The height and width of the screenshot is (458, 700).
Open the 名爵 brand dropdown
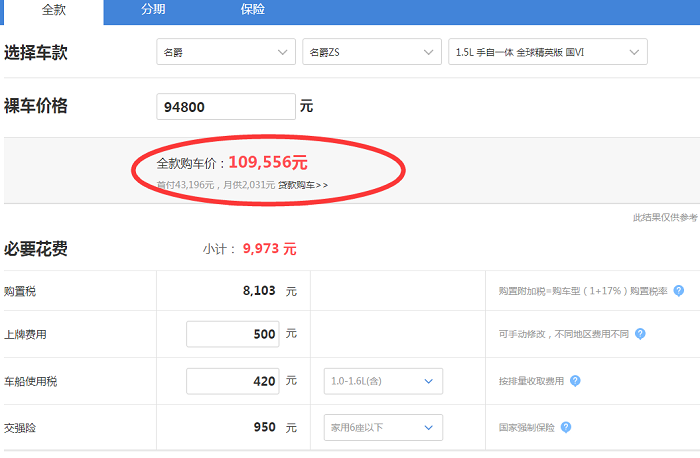[x=226, y=52]
